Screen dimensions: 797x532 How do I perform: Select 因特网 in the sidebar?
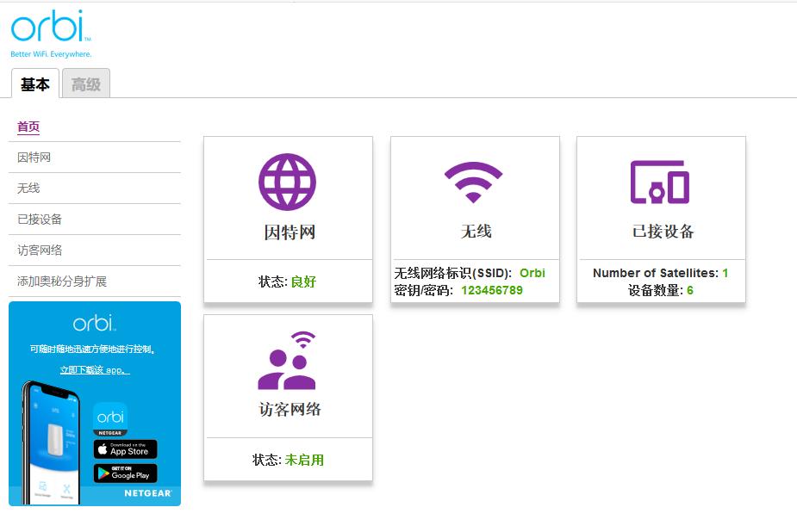pyautogui.click(x=34, y=158)
